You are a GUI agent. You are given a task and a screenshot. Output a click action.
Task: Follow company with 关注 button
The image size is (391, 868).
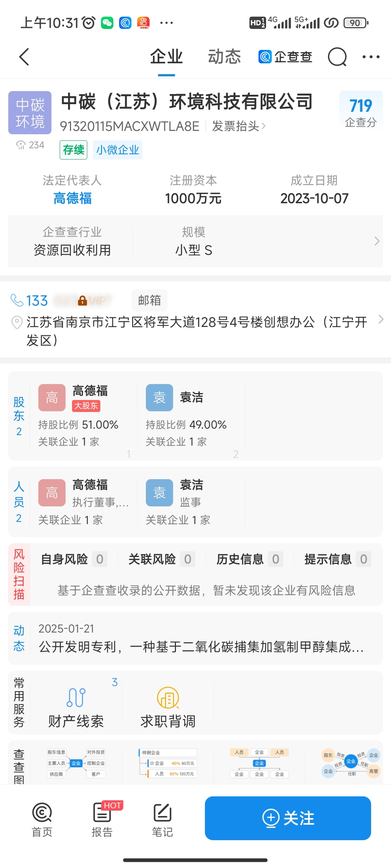point(288,818)
